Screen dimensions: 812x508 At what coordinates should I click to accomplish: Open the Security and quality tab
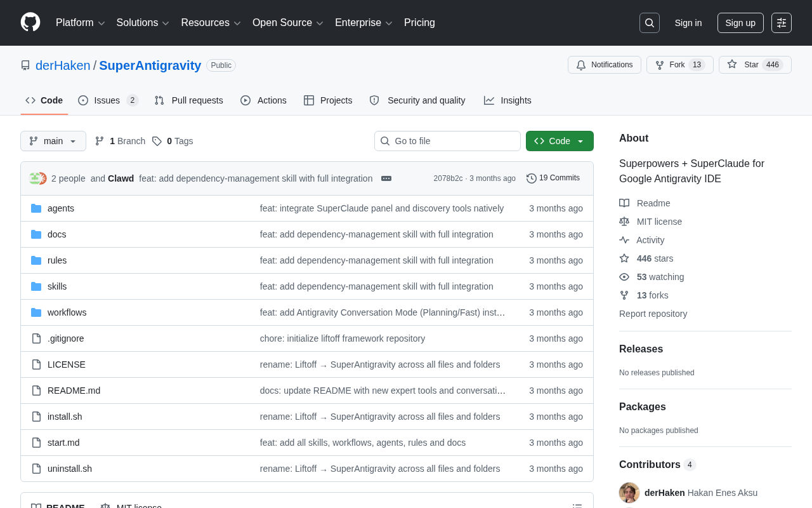(x=417, y=100)
